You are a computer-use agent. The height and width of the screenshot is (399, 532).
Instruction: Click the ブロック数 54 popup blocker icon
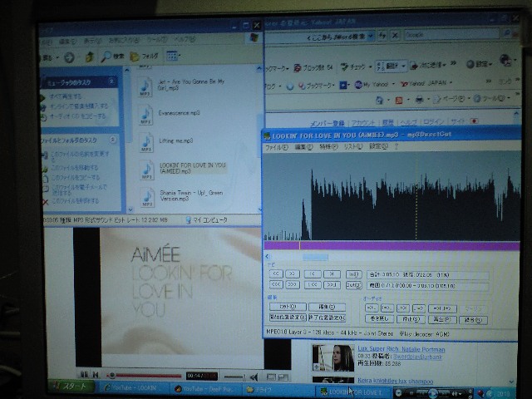tap(298, 68)
